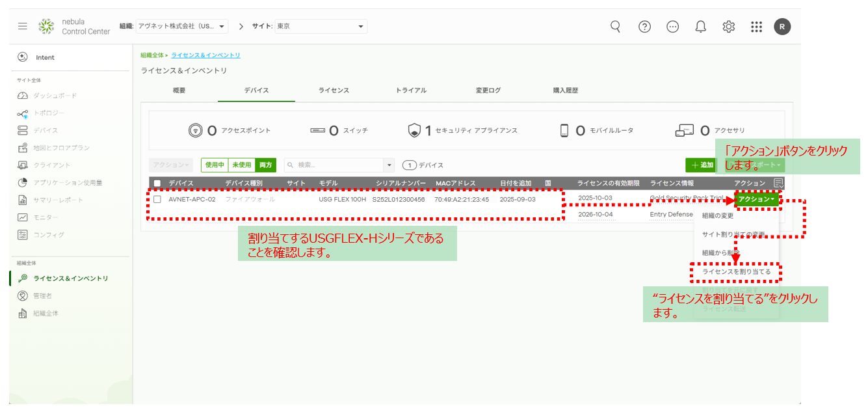The height and width of the screenshot is (408, 868).
Task: Select ライセンスを割り当てる from the menu
Action: click(x=735, y=273)
